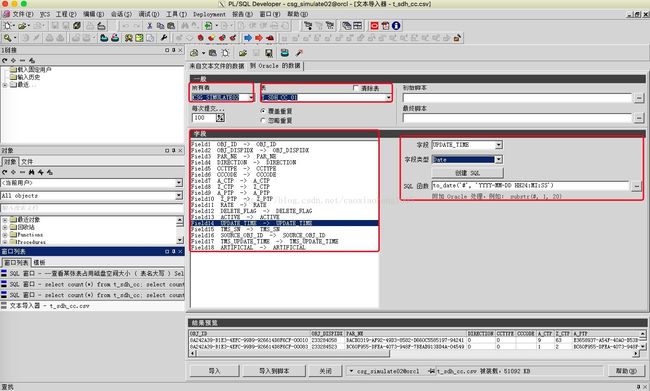
Task: Click the new page icon in importer toolbar
Action: pyautogui.click(x=225, y=53)
